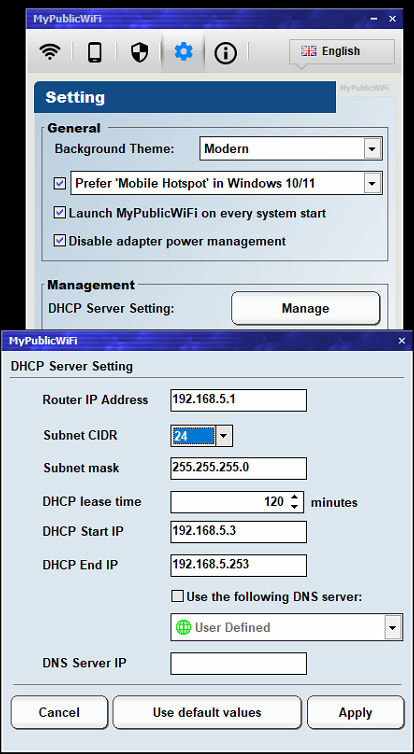Decrease DHCP lease time with down arrow
Screen dimensions: 414x754
(x=296, y=507)
